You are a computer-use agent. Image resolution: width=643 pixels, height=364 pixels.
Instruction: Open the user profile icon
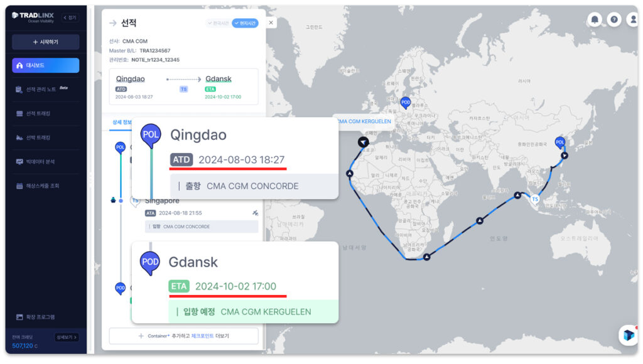coord(633,19)
